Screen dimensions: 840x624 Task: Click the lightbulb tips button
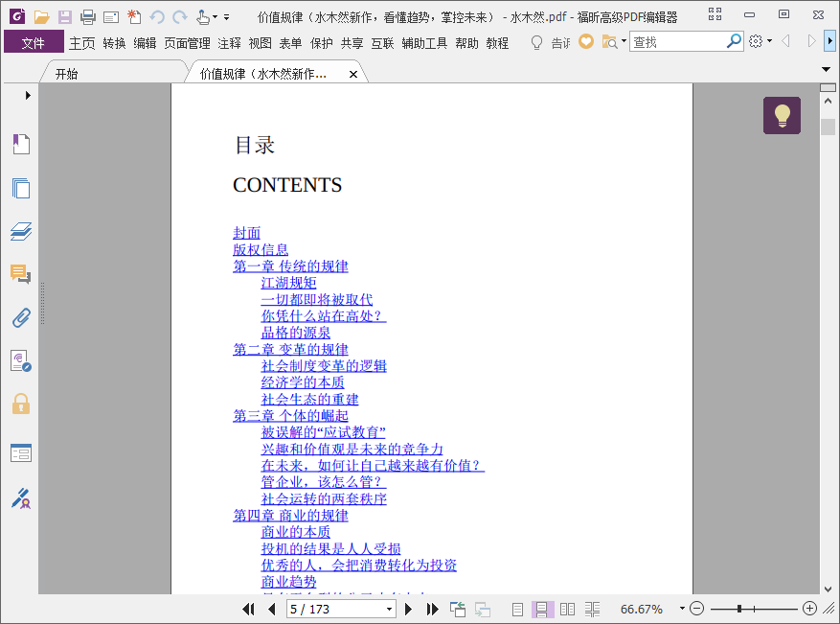point(782,115)
